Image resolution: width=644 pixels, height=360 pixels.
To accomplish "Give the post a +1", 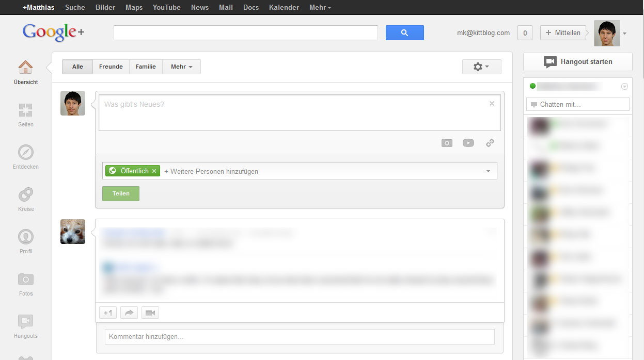I will pos(108,312).
